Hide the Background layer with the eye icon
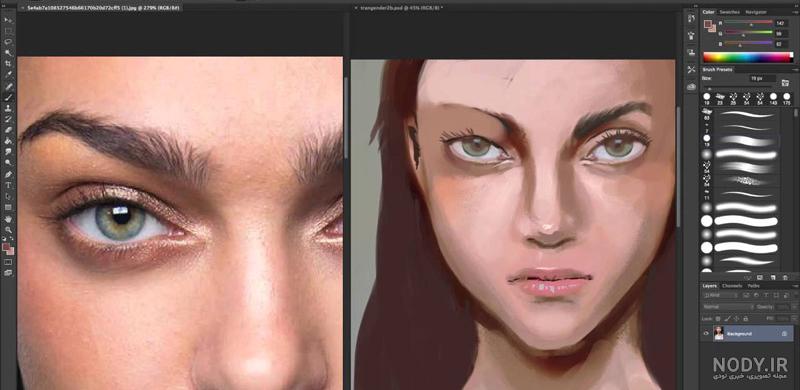This screenshot has width=800, height=390. tap(706, 333)
